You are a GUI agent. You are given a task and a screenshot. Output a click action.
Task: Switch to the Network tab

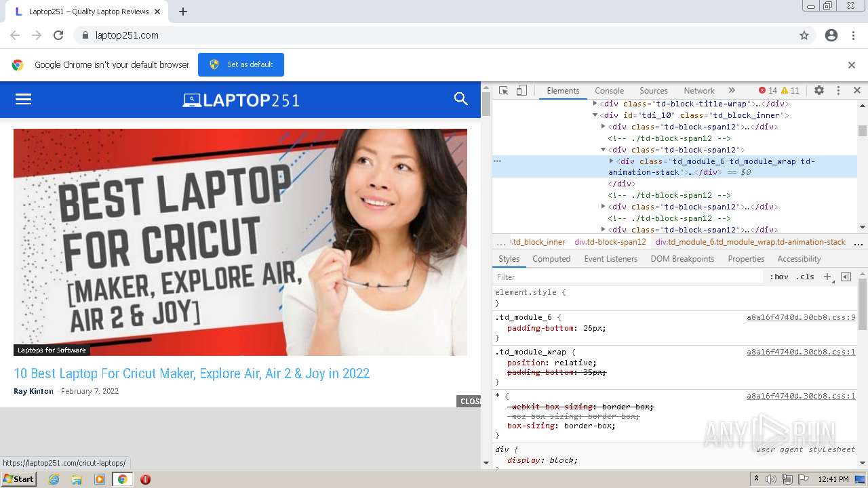click(699, 90)
